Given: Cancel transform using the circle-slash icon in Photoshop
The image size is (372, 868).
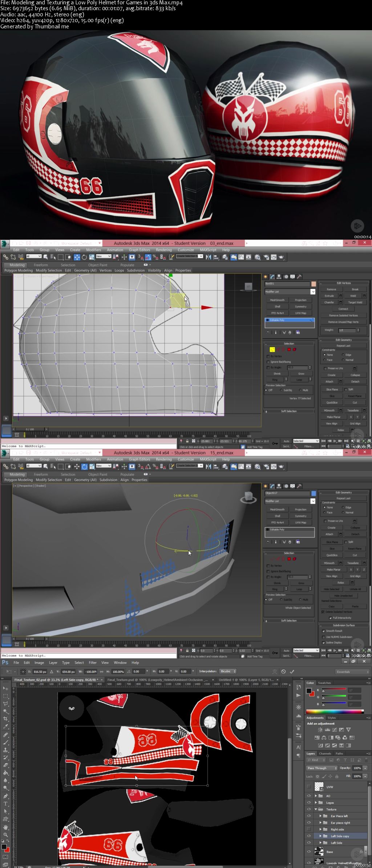Looking at the screenshot, I should click(x=283, y=672).
